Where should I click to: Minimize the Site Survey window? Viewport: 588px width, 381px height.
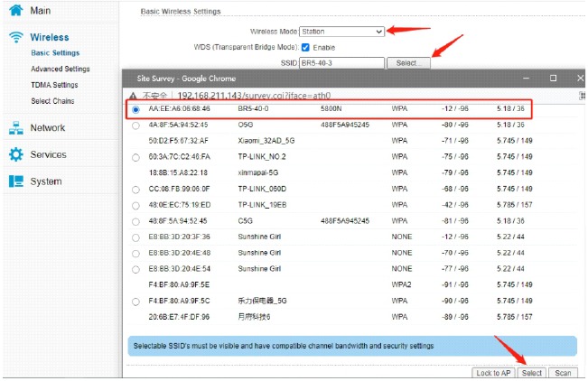pos(526,78)
